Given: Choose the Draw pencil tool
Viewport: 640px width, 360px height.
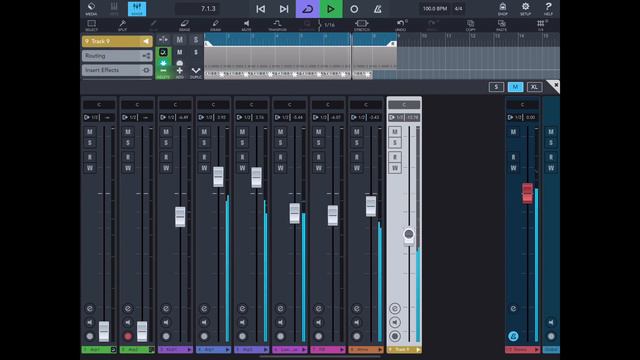Looking at the screenshot, I should (216, 25).
